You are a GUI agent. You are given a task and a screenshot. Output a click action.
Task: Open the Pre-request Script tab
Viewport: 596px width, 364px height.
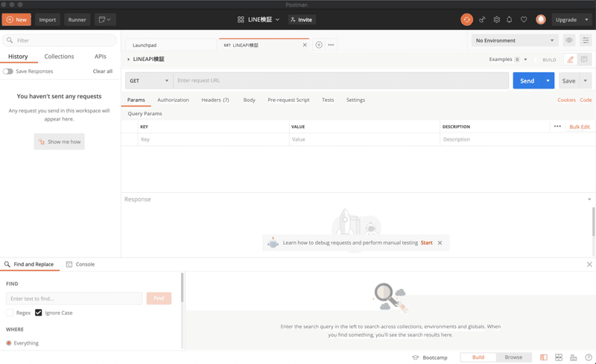coord(288,100)
